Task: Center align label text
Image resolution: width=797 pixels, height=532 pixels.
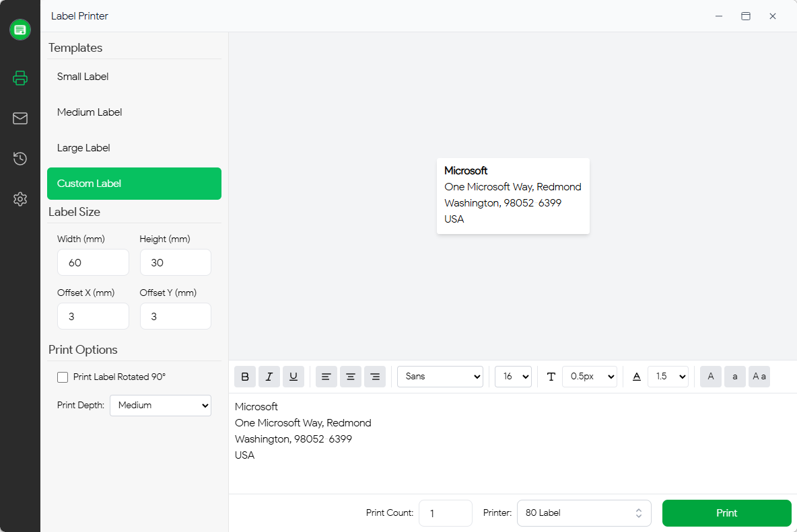Action: (x=351, y=377)
